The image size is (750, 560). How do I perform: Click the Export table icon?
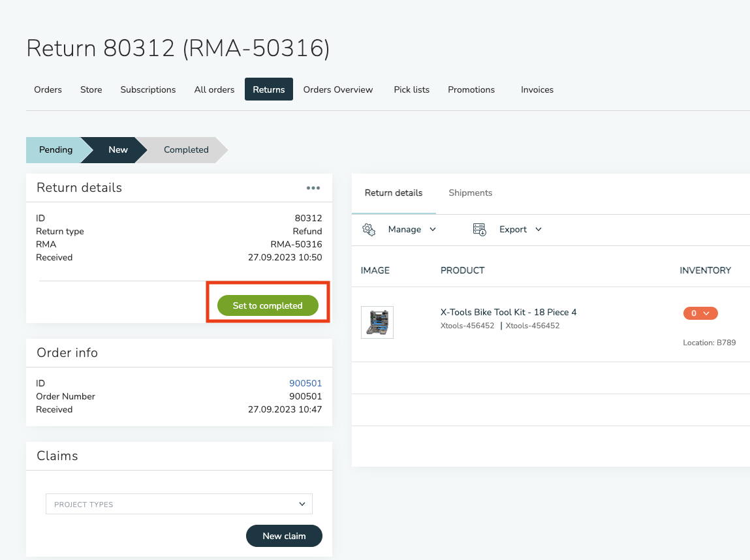coord(479,230)
